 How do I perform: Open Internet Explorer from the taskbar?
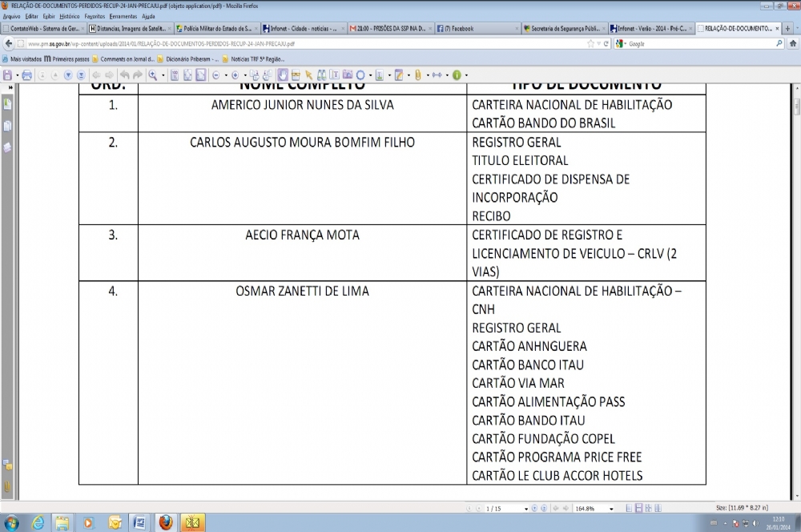37,522
